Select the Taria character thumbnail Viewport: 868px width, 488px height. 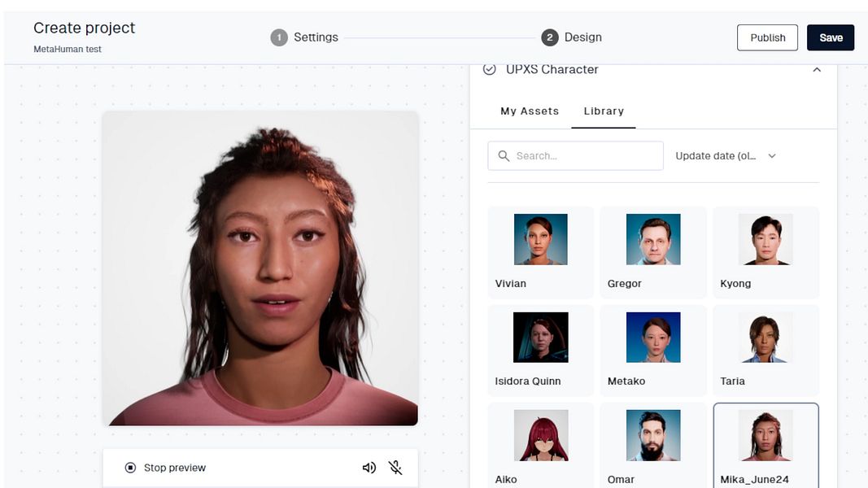click(x=765, y=338)
